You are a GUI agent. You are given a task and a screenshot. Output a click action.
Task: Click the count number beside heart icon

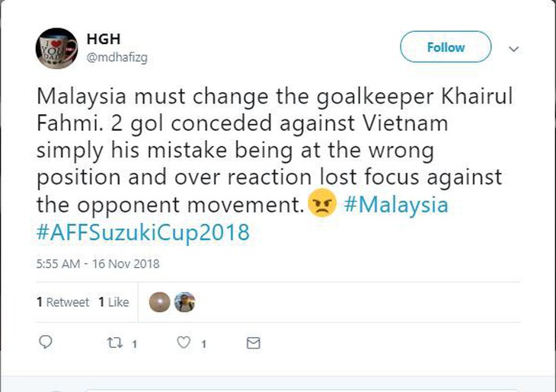(x=203, y=343)
